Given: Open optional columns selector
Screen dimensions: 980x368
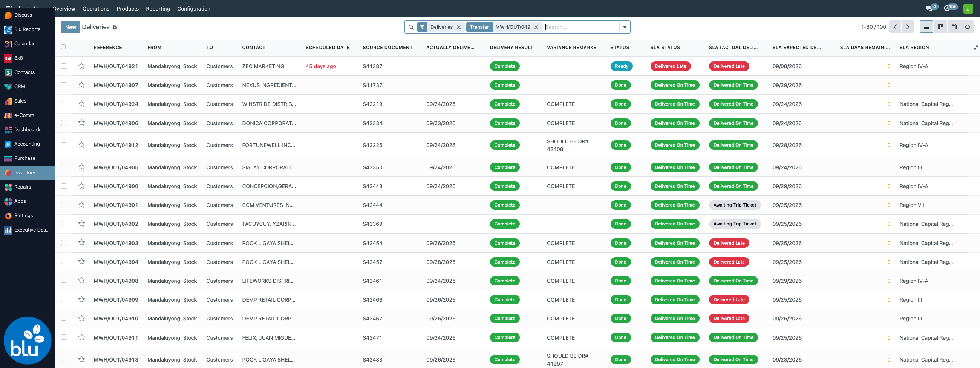Looking at the screenshot, I should click(975, 48).
